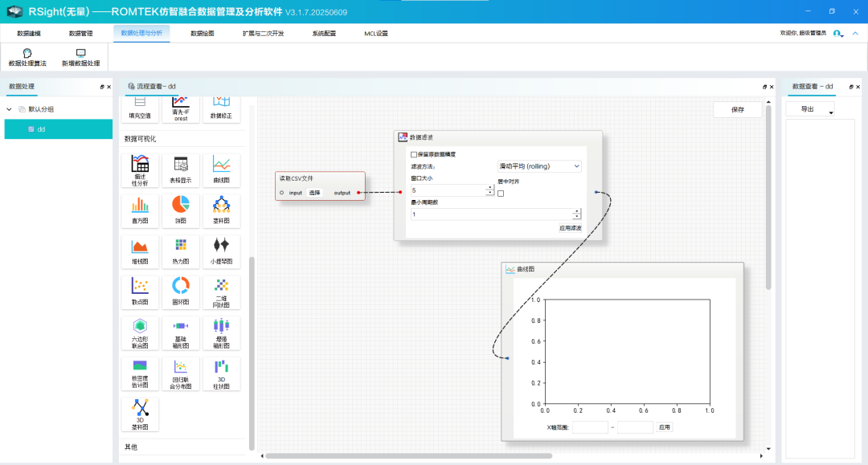Select the 小提琴图 violin plot icon
The image size is (868, 465).
[x=221, y=247]
